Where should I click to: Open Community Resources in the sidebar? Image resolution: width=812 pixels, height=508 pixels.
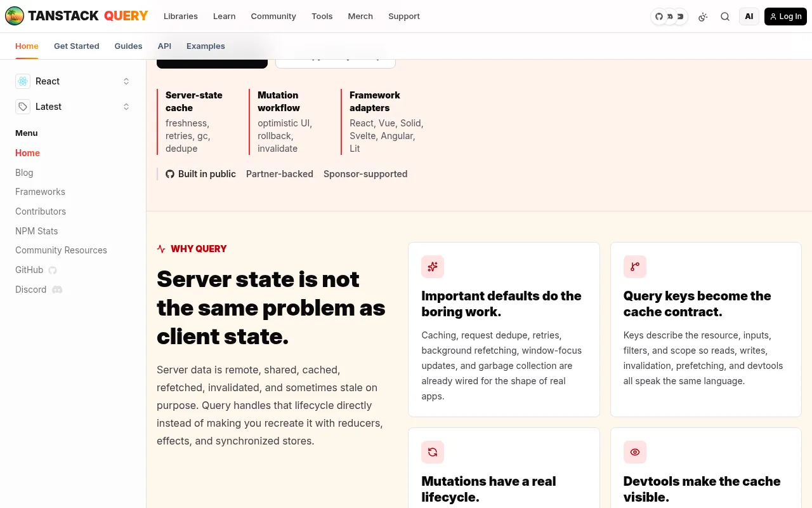(61, 250)
